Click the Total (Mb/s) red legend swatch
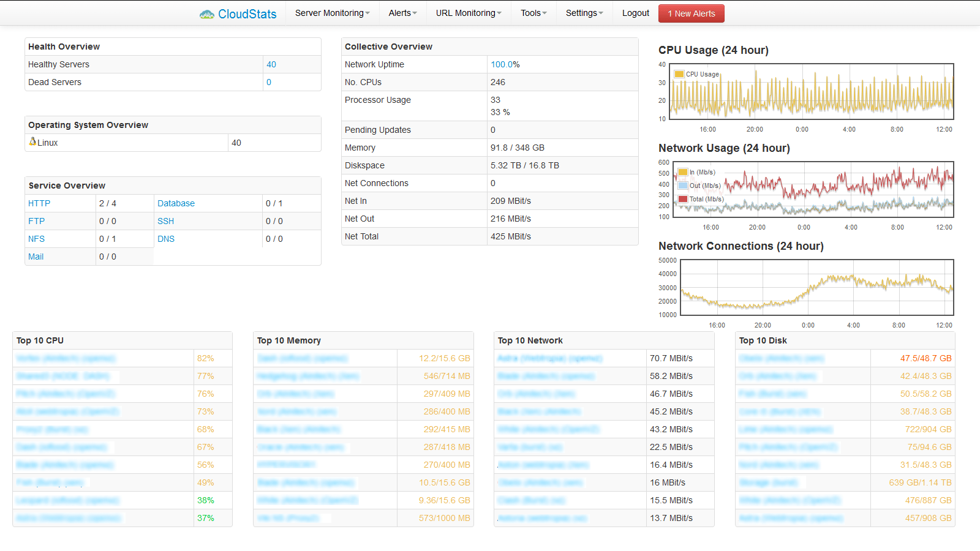 click(x=682, y=199)
